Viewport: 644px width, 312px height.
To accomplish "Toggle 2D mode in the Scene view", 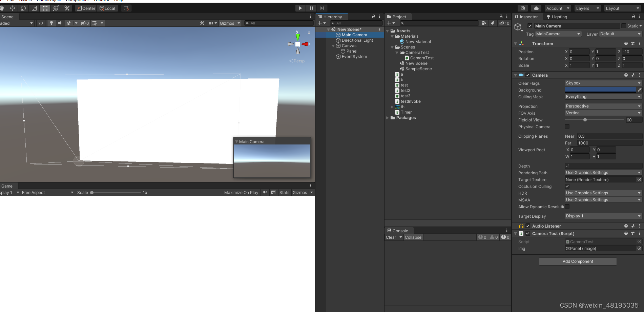I will (x=40, y=23).
